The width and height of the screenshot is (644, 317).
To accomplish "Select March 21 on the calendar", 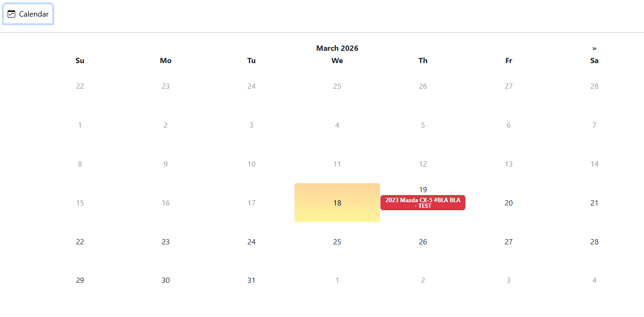I will (594, 203).
